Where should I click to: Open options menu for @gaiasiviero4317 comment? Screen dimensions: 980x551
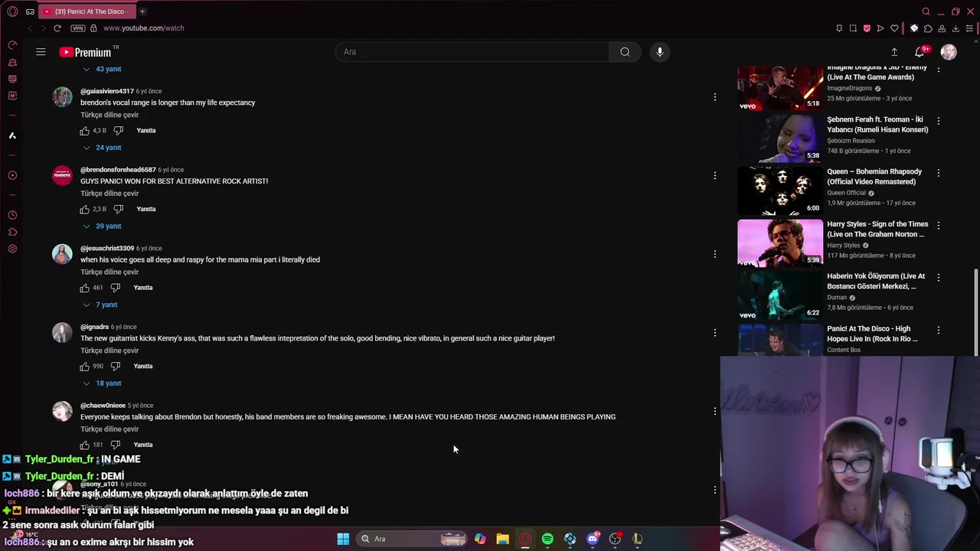click(714, 97)
